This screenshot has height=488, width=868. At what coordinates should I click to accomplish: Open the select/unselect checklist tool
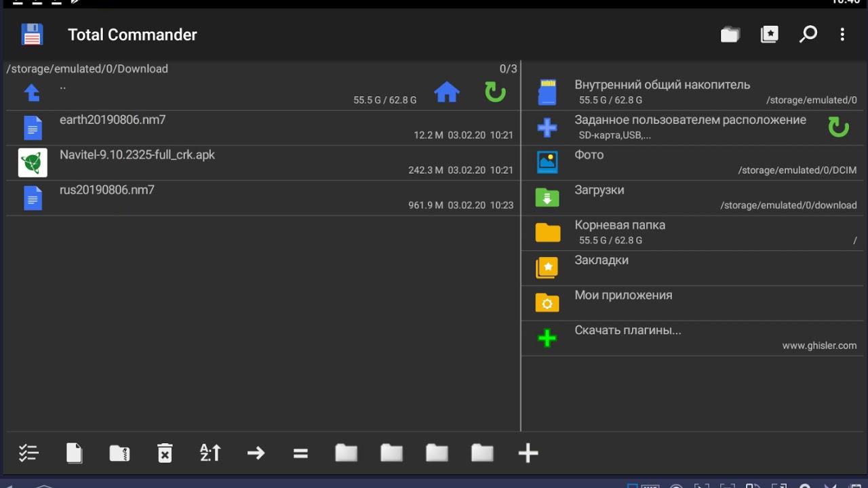28,453
